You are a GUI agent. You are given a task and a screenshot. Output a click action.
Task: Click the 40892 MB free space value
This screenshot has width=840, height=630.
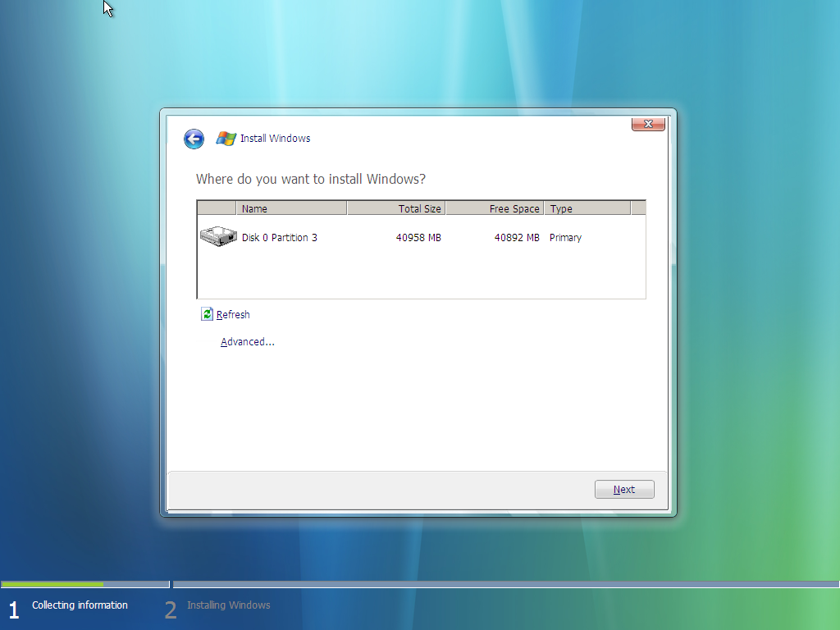pyautogui.click(x=517, y=237)
